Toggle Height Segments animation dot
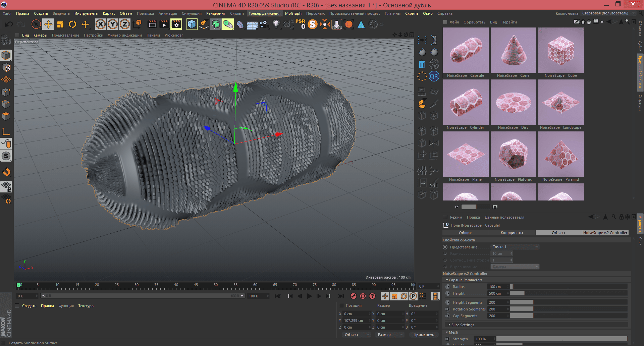 coord(448,302)
